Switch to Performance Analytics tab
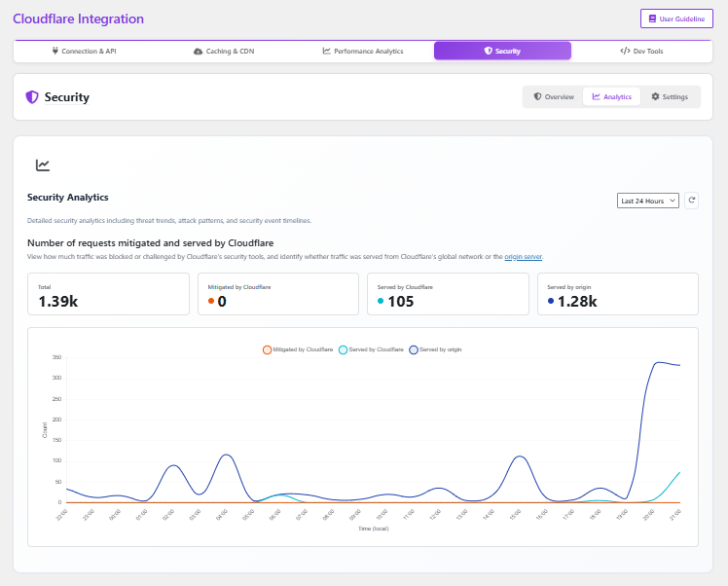The image size is (728, 586). tap(362, 51)
